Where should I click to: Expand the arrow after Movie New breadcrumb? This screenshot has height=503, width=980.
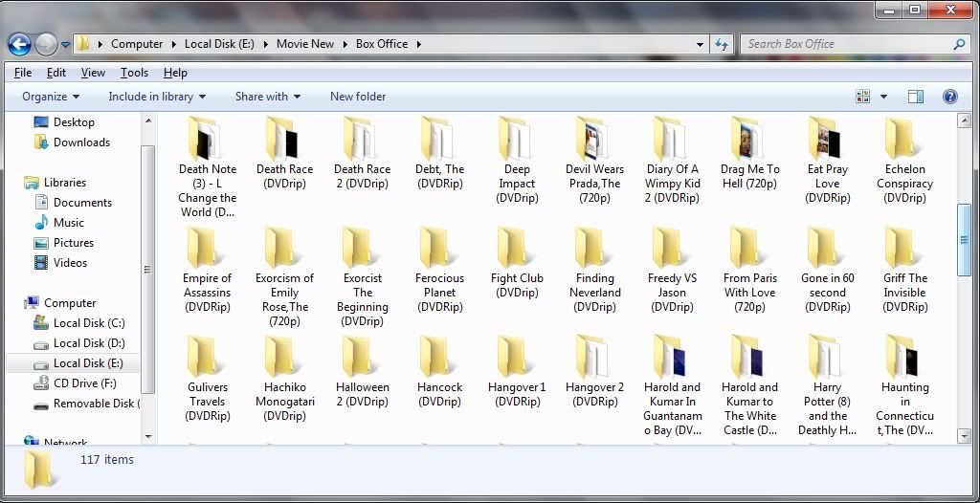[343, 44]
